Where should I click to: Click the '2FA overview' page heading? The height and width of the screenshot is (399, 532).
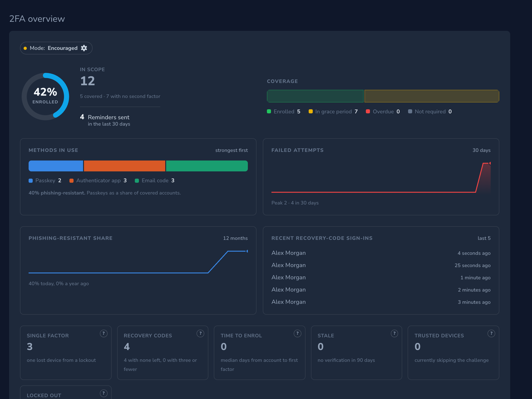37,19
